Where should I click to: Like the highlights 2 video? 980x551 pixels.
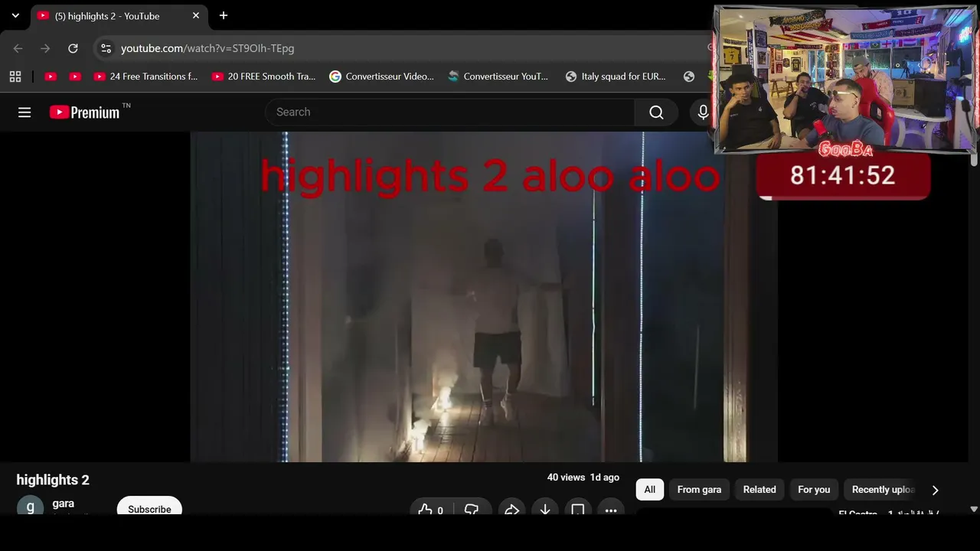coord(431,510)
